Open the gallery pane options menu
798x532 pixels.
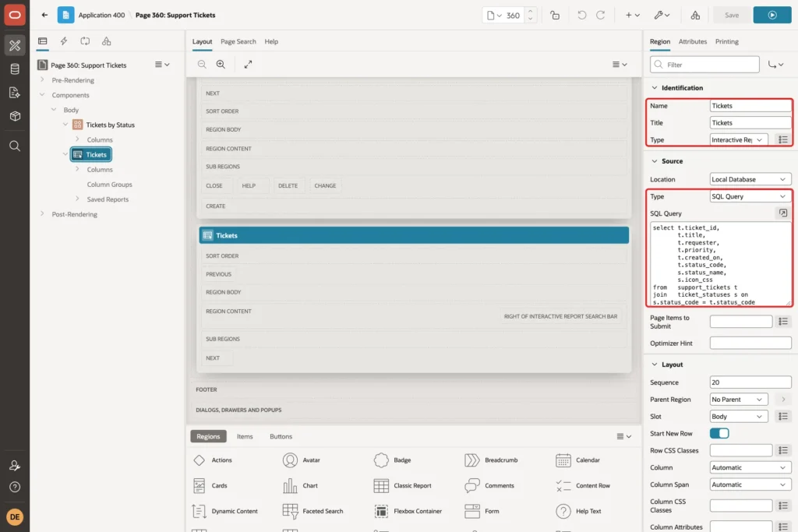[x=624, y=436]
